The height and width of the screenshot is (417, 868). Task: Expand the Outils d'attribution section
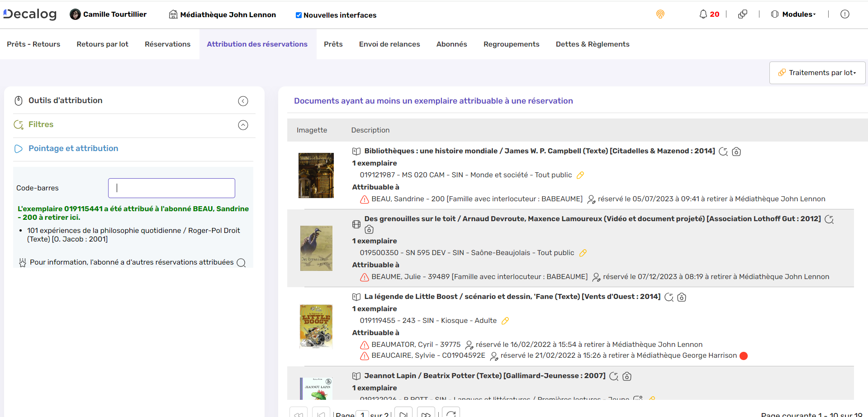point(243,101)
